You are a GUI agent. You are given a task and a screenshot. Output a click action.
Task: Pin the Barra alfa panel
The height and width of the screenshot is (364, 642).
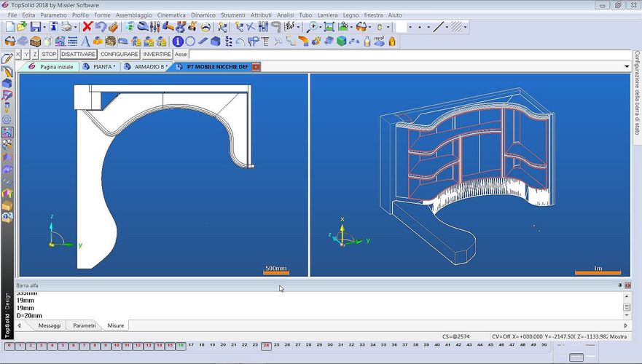point(620,285)
